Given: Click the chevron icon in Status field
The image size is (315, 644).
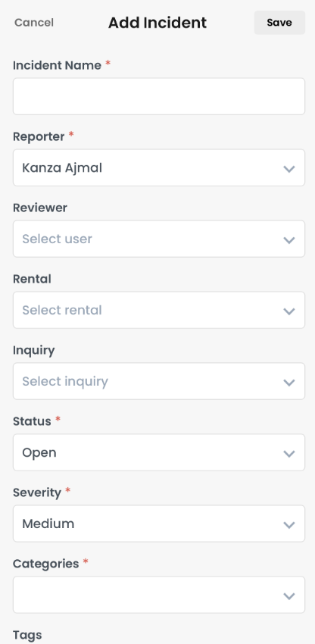Looking at the screenshot, I should coord(289,453).
